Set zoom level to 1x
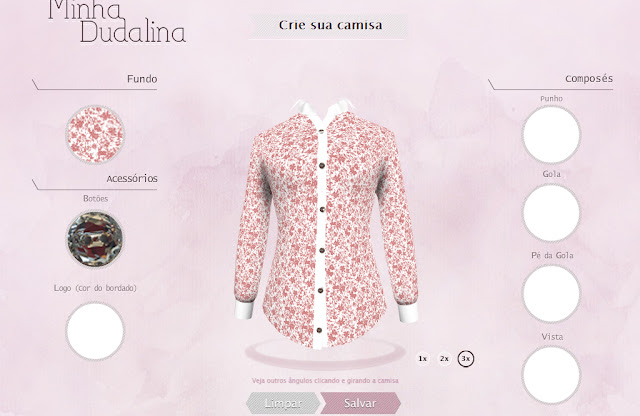This screenshot has width=640, height=416. [422, 359]
